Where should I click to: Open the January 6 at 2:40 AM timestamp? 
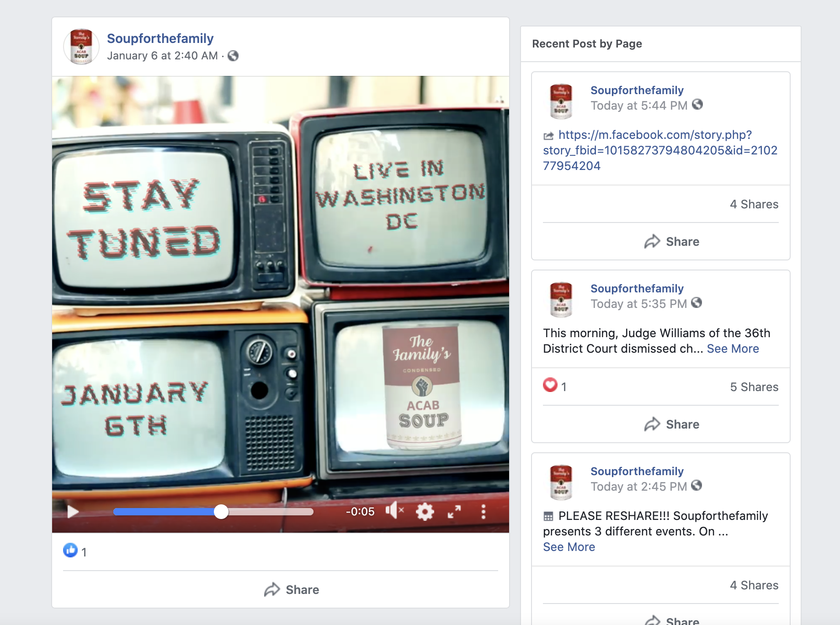coord(162,56)
